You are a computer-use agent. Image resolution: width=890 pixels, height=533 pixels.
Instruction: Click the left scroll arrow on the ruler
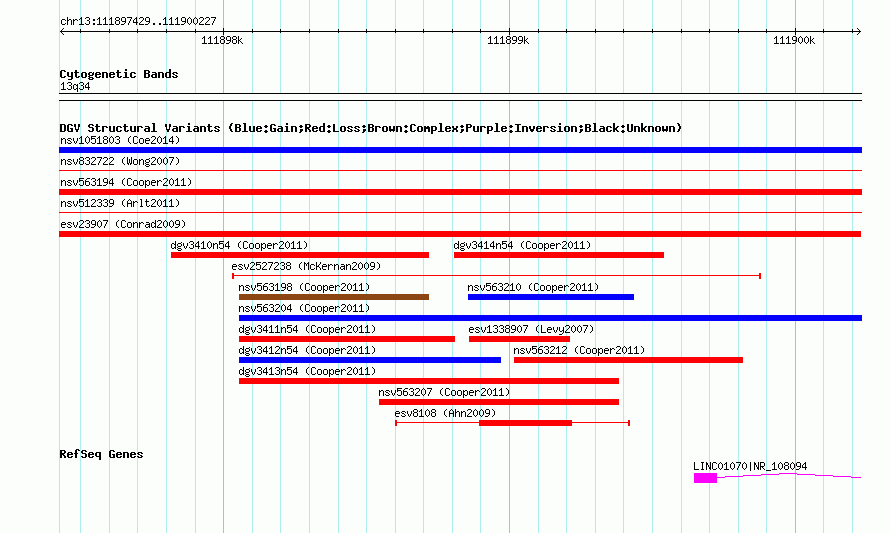[62, 32]
